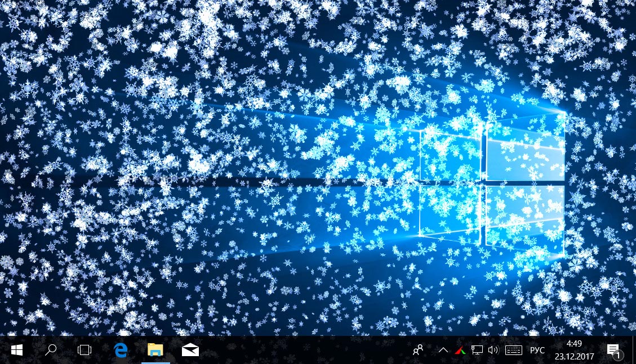The height and width of the screenshot is (364, 636).
Task: Show hidden tray icons
Action: tap(443, 350)
